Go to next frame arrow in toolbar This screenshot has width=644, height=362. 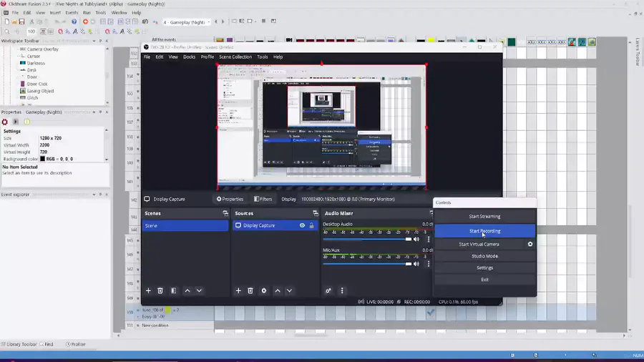(223, 21)
